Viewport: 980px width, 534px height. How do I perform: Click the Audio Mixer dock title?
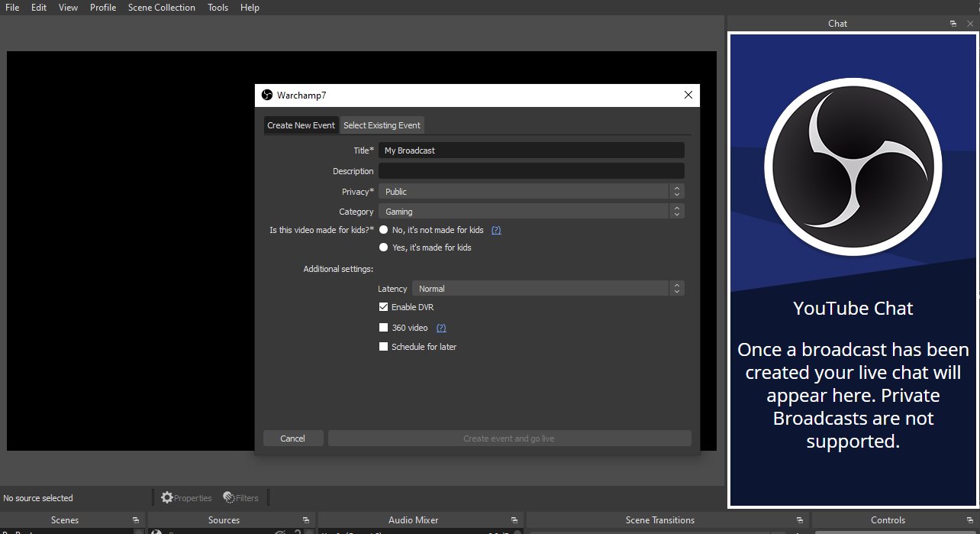(x=414, y=520)
